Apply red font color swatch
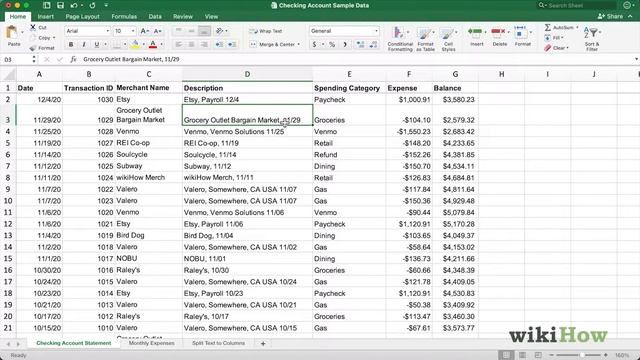 (153, 44)
